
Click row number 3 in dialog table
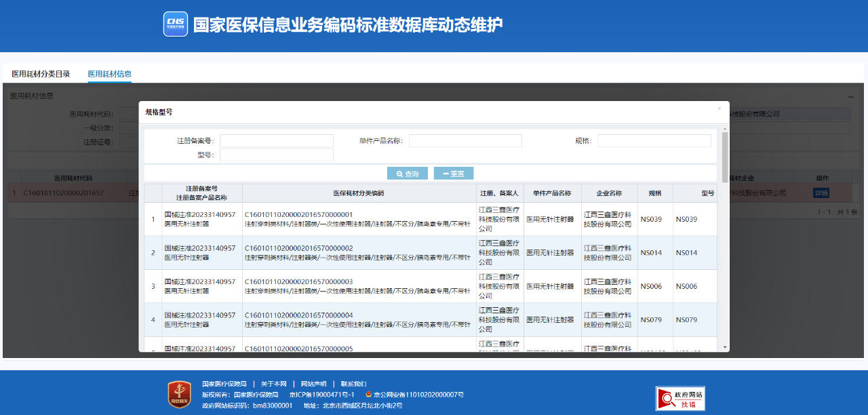tap(153, 286)
